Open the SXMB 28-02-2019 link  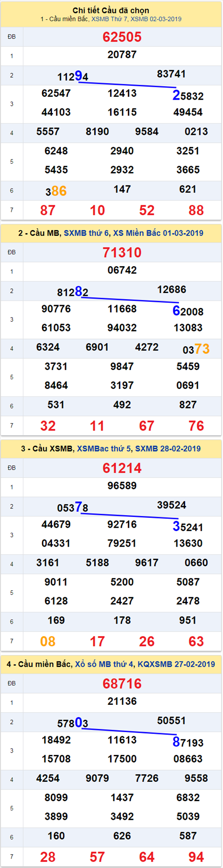pyautogui.click(x=168, y=449)
